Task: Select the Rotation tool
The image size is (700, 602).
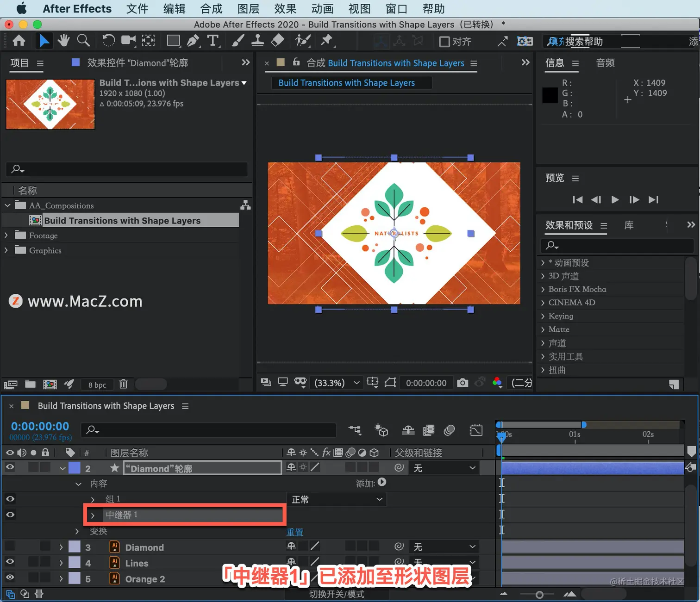Action: tap(108, 41)
